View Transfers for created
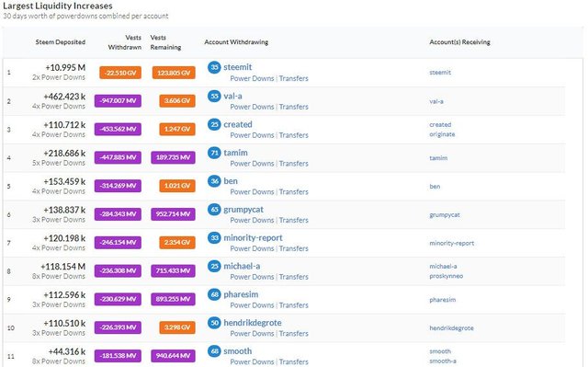Image resolution: width=588 pixels, height=367 pixels. click(294, 135)
